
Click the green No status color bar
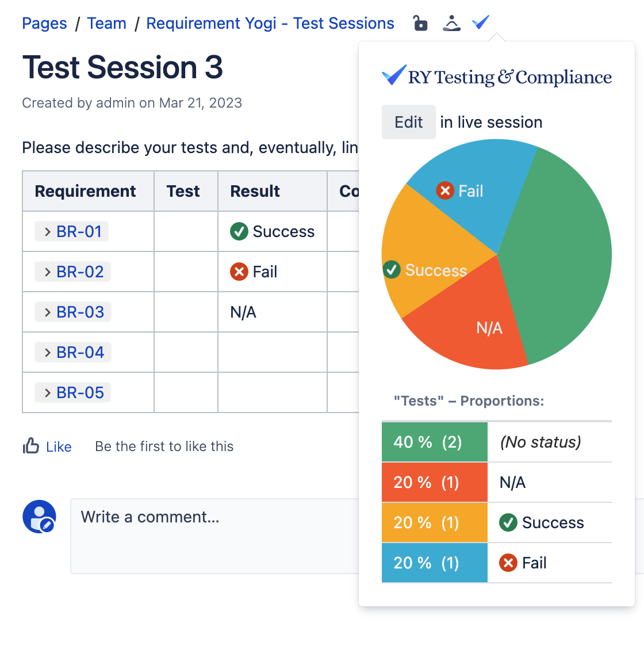point(434,442)
